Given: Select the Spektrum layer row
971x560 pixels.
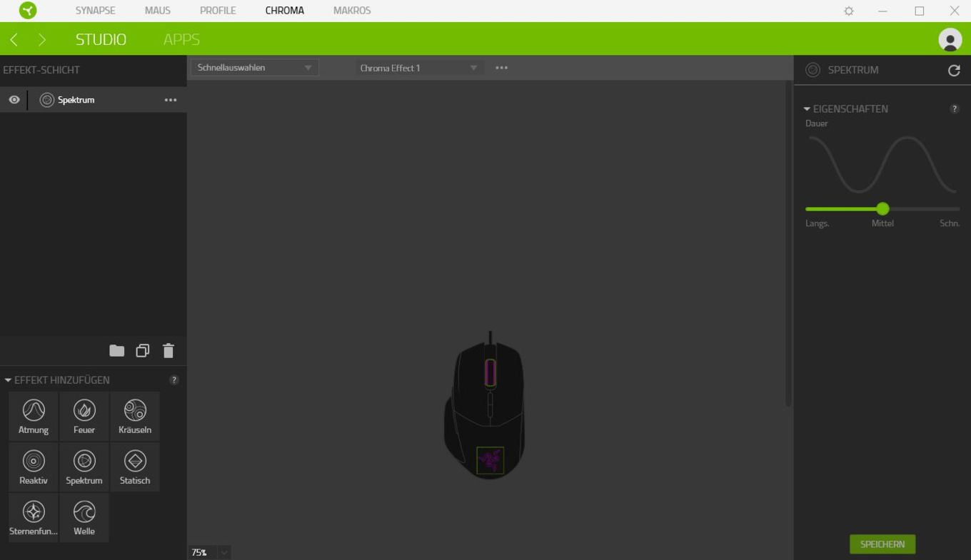Looking at the screenshot, I should 94,100.
